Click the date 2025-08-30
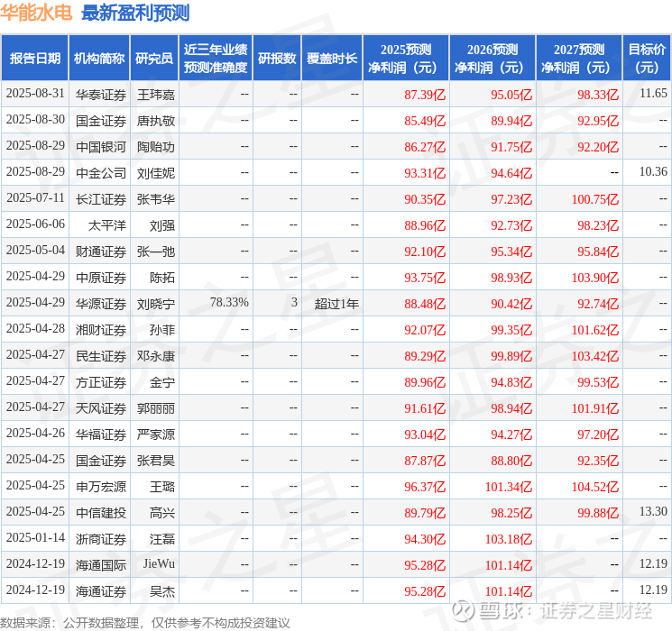The height and width of the screenshot is (631, 672). click(35, 120)
